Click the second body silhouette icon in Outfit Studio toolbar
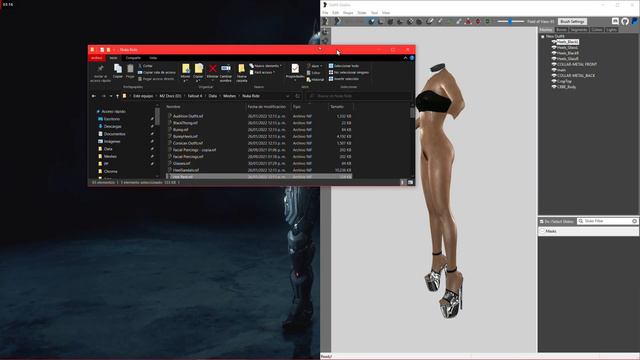The image size is (640, 360). (338, 21)
